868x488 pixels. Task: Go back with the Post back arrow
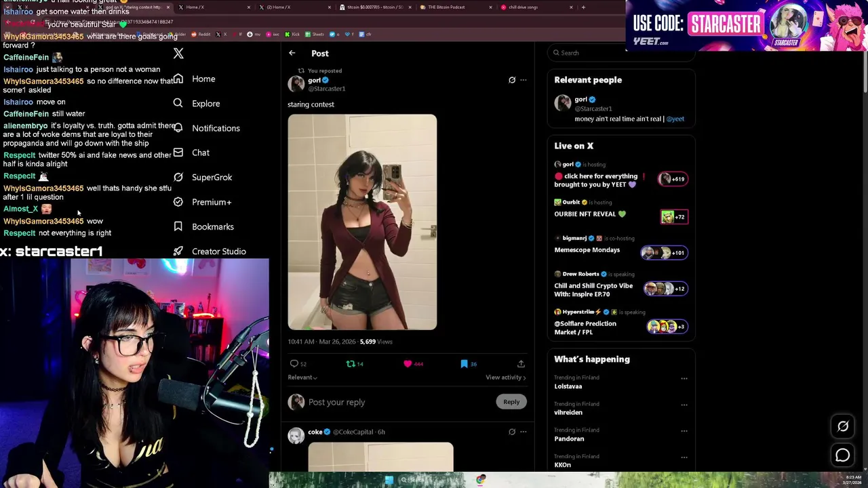click(x=292, y=53)
